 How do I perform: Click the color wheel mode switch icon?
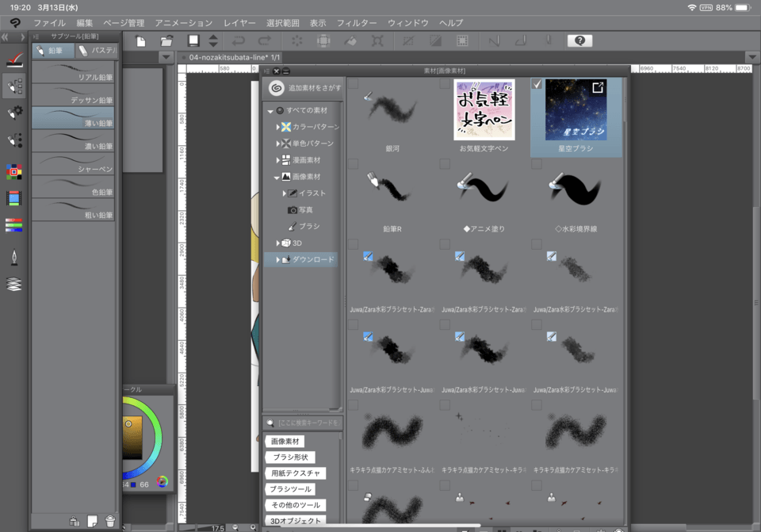point(162,481)
